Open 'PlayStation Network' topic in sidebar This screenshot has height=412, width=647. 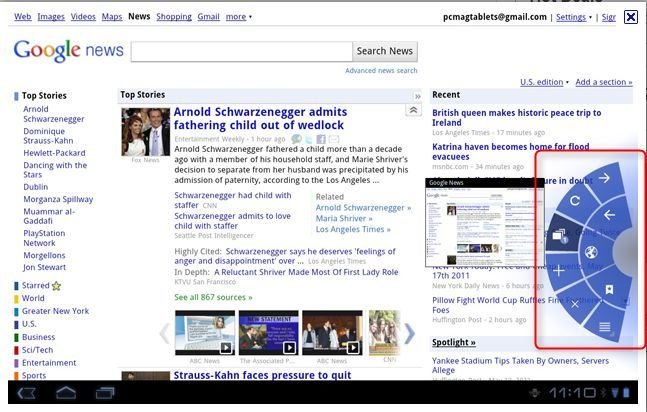point(44,238)
